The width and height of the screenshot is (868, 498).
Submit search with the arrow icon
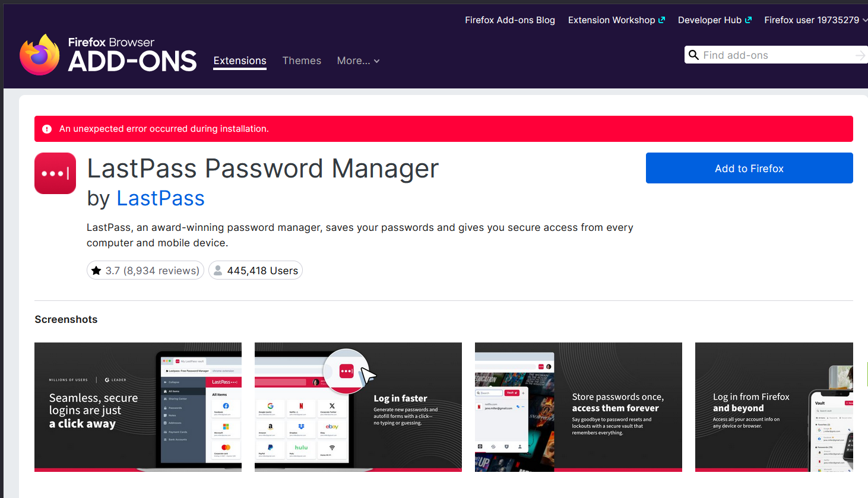point(860,55)
